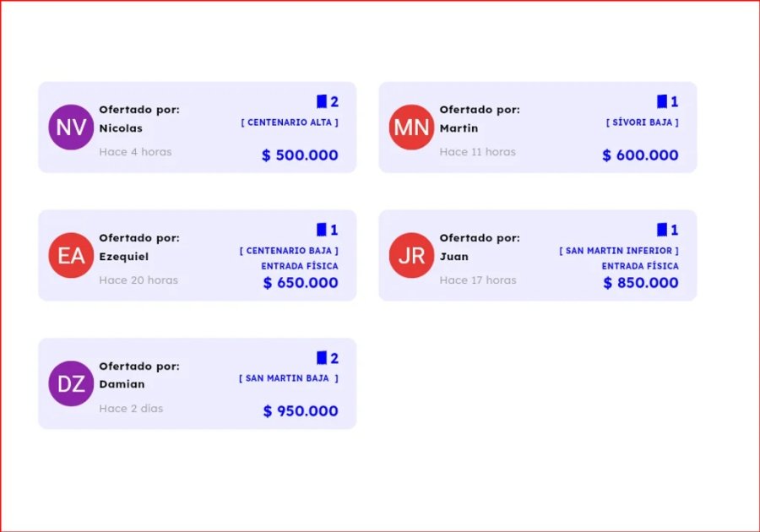Screen dimensions: 760x532
Task: Click the JR avatar for Juan
Action: click(x=411, y=255)
